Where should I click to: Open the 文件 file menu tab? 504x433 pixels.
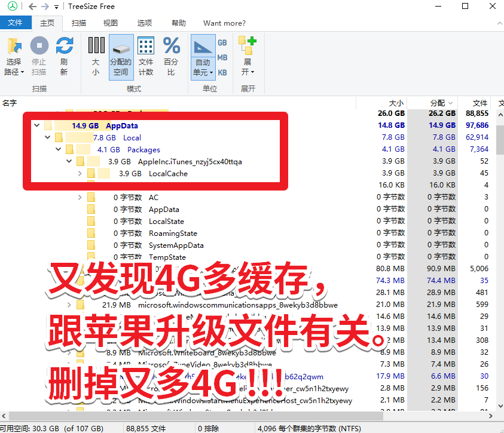(15, 23)
